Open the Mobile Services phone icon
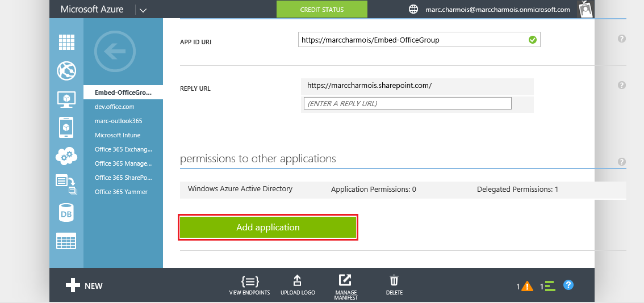 click(x=66, y=127)
